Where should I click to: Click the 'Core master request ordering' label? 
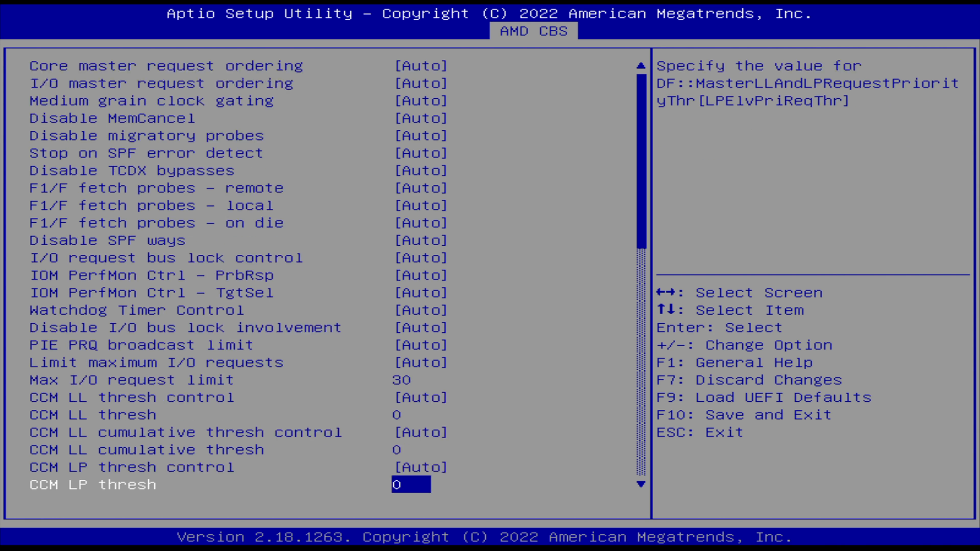166,66
